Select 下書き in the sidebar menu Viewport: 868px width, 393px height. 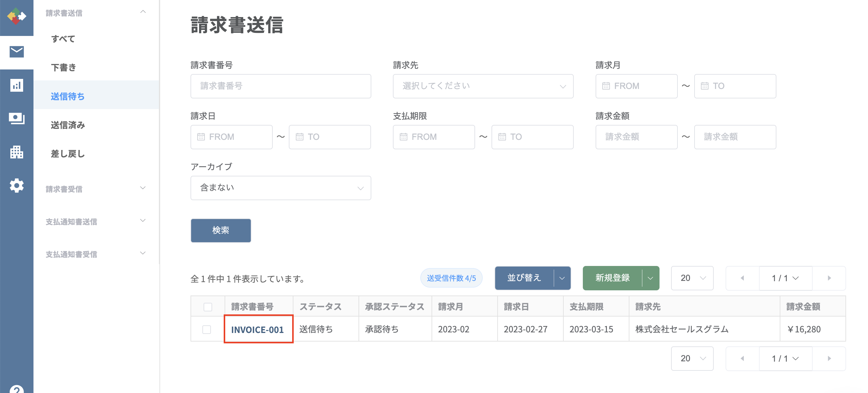coord(63,67)
